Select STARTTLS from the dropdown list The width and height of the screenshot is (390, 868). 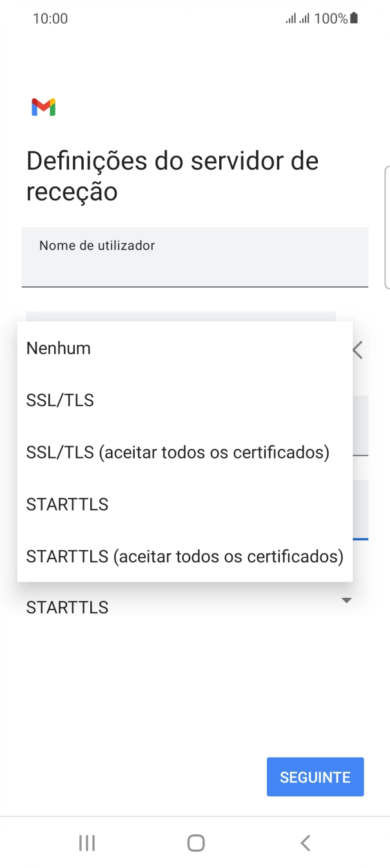(67, 504)
